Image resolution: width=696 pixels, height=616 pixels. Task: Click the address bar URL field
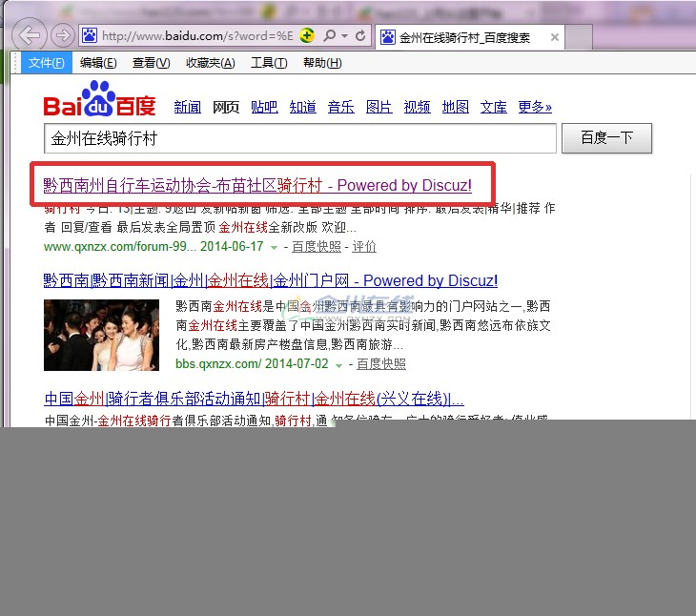[197, 35]
